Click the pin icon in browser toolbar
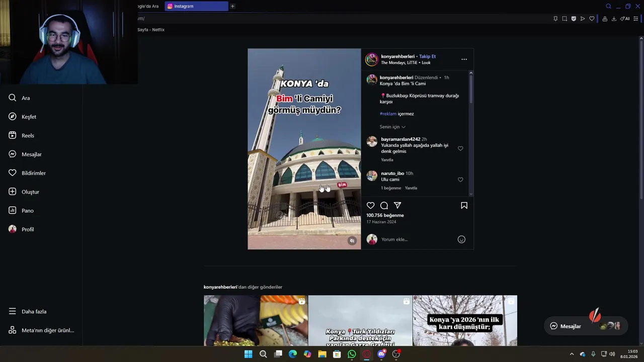644x362 pixels. (555, 19)
